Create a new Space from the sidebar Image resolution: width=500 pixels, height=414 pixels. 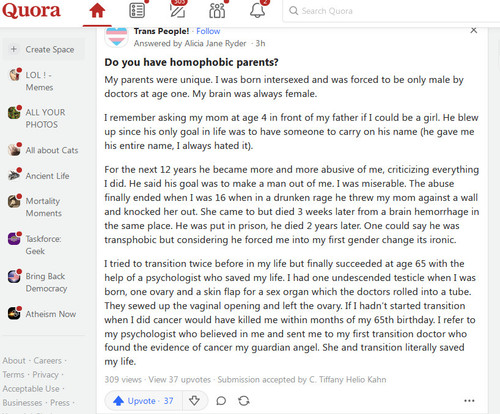coord(44,49)
